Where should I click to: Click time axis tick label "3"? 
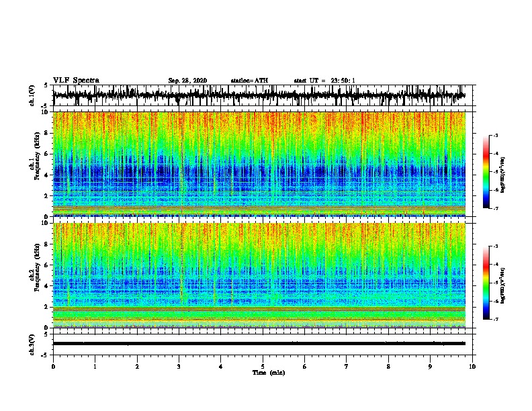tap(179, 367)
